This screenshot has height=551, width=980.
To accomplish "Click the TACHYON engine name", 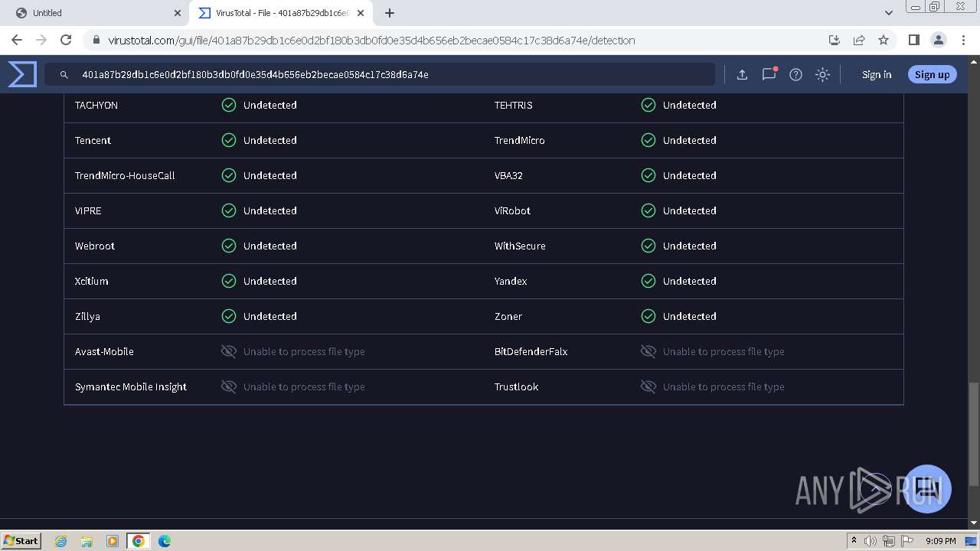I will point(96,105).
